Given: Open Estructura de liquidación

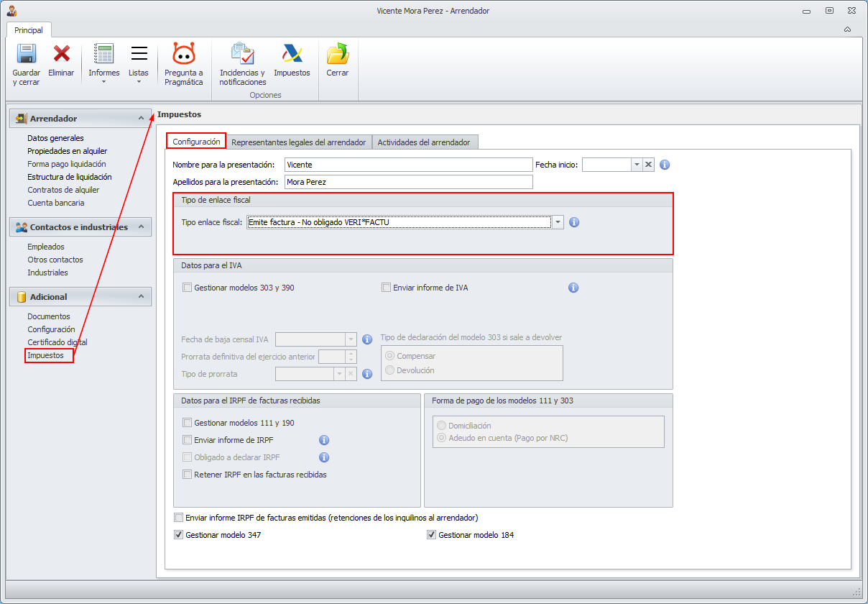Looking at the screenshot, I should pyautogui.click(x=70, y=177).
